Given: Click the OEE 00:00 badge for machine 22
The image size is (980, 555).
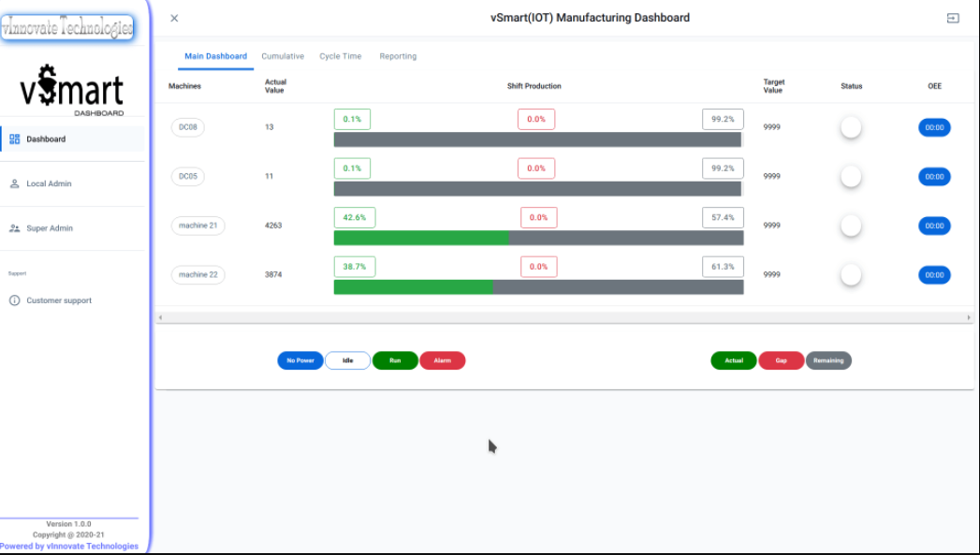Looking at the screenshot, I should click(934, 275).
